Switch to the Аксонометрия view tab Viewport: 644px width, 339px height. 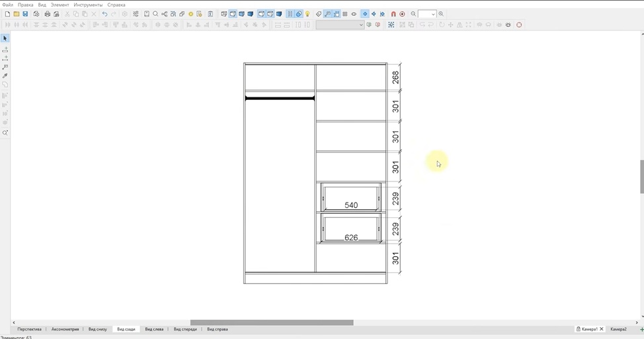point(65,329)
